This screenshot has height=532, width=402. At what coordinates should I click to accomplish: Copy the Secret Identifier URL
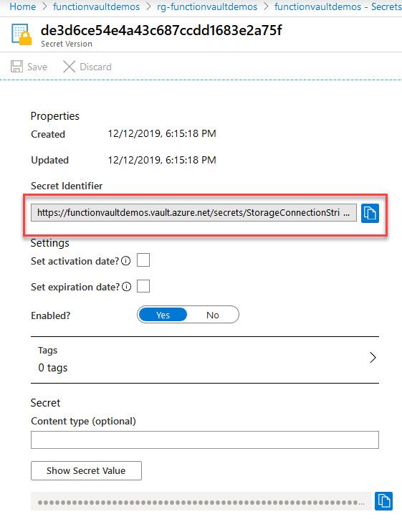(370, 213)
